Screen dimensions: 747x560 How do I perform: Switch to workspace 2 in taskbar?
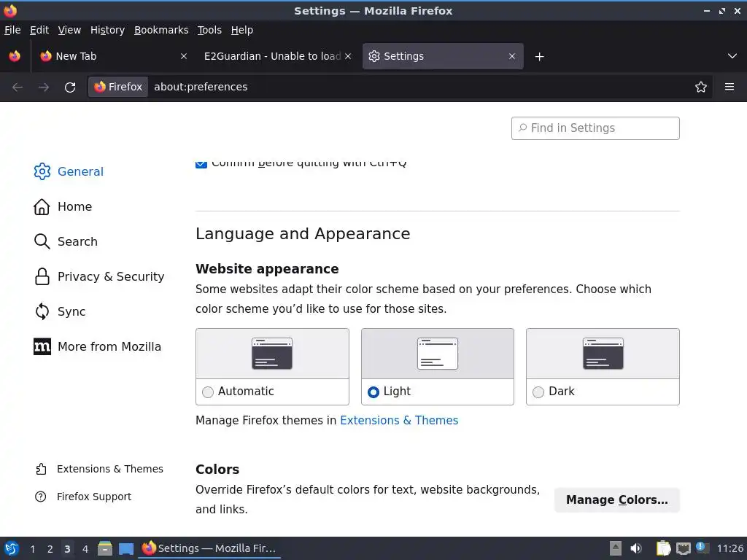pos(50,549)
